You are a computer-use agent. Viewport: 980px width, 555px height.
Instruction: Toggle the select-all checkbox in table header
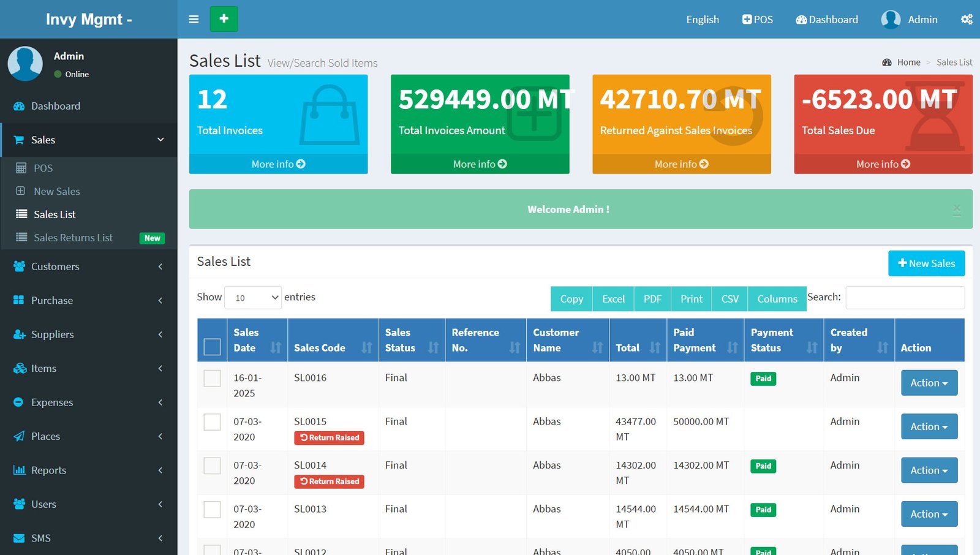[212, 347]
